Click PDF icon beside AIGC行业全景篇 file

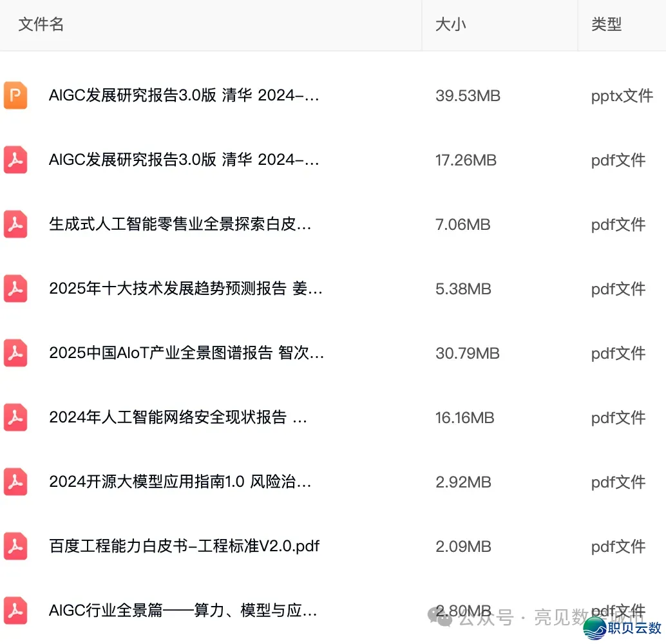15,611
